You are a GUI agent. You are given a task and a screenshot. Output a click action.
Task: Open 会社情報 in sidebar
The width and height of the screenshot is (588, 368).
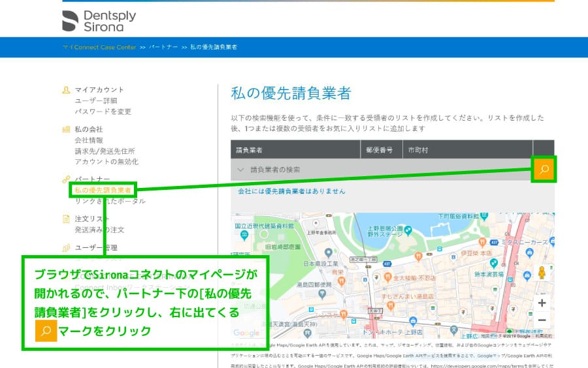point(88,140)
